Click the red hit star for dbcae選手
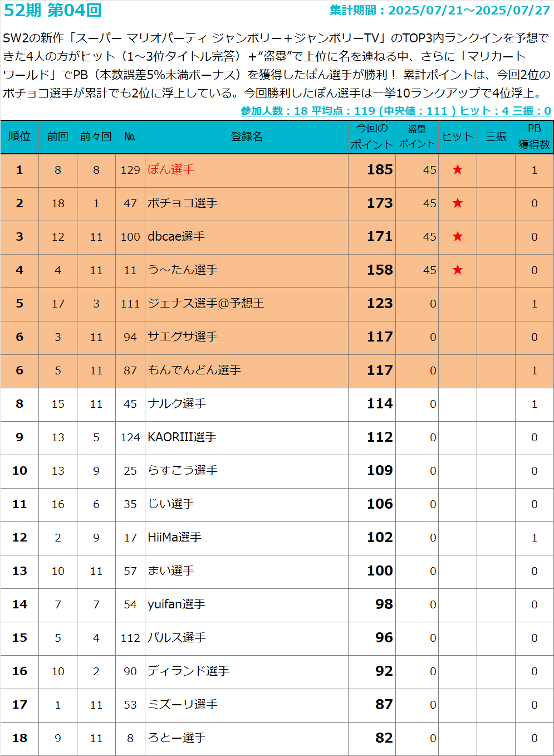554x756 pixels. click(457, 237)
